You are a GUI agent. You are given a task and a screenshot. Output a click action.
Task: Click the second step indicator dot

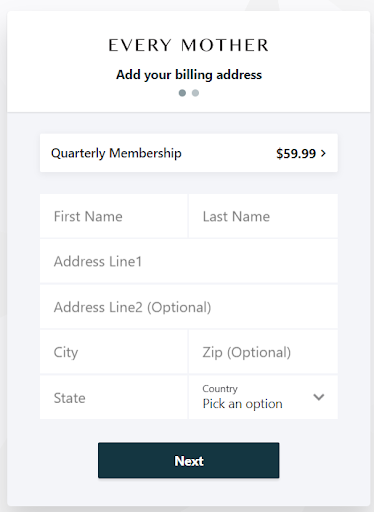tap(195, 93)
